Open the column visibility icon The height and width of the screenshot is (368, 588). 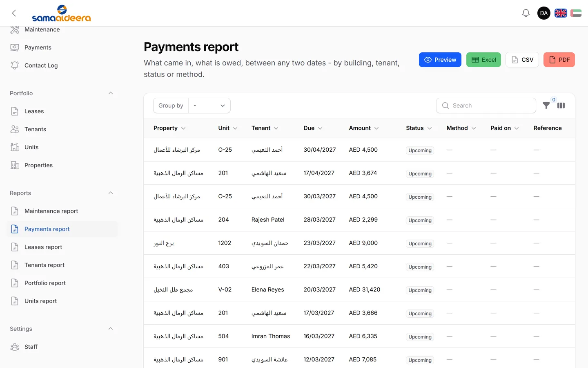click(561, 105)
